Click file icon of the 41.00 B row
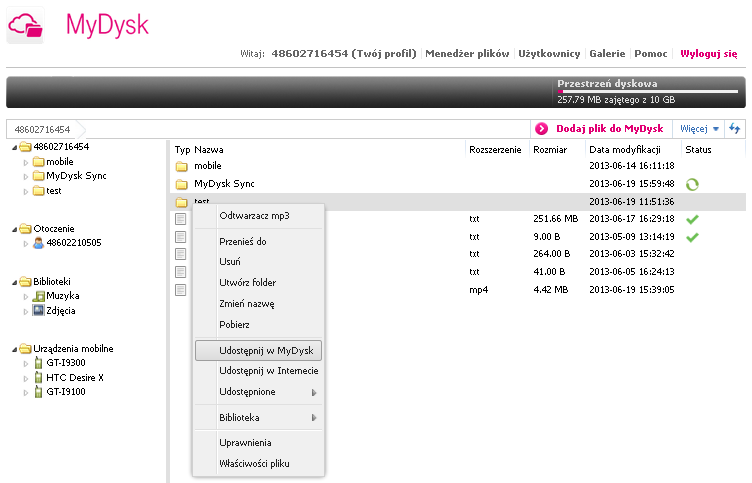 tap(180, 272)
